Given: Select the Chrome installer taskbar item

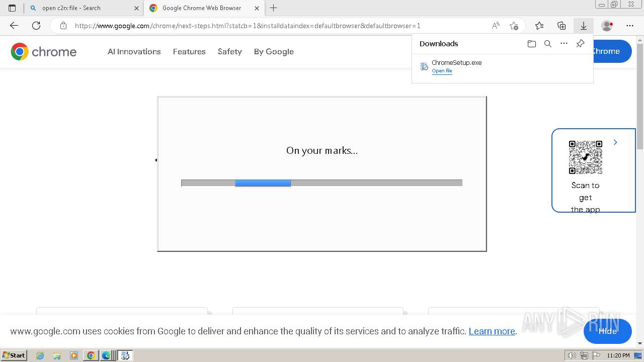Looking at the screenshot, I should click(125, 355).
